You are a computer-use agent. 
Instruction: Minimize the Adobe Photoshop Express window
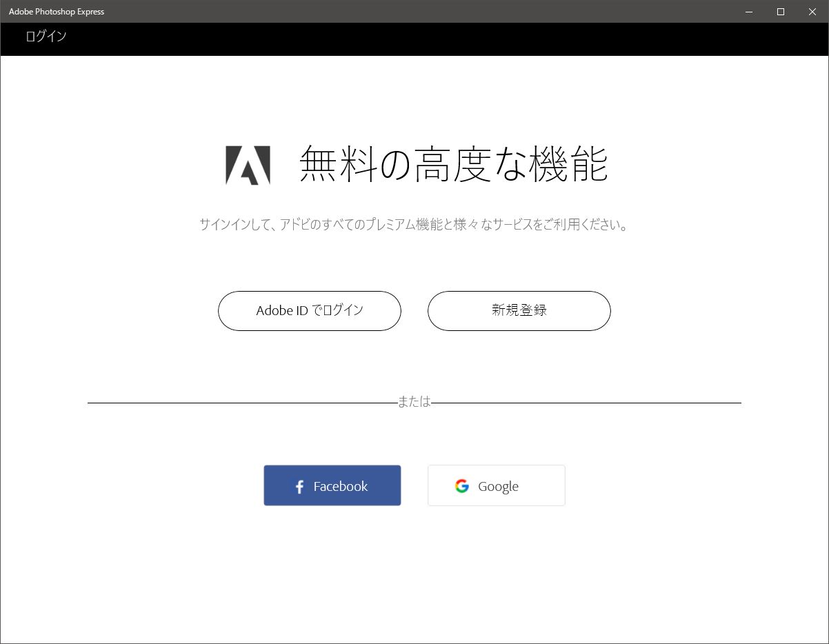748,12
